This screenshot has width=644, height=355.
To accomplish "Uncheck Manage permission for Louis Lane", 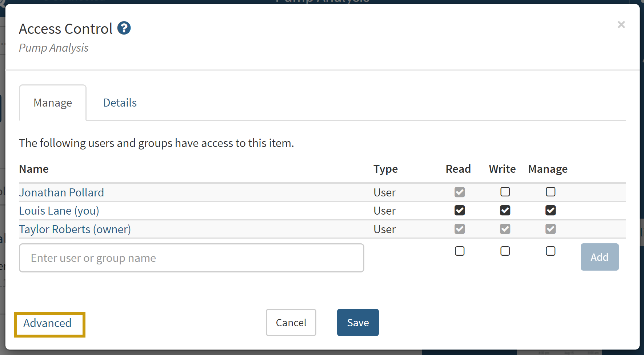I will coord(551,210).
